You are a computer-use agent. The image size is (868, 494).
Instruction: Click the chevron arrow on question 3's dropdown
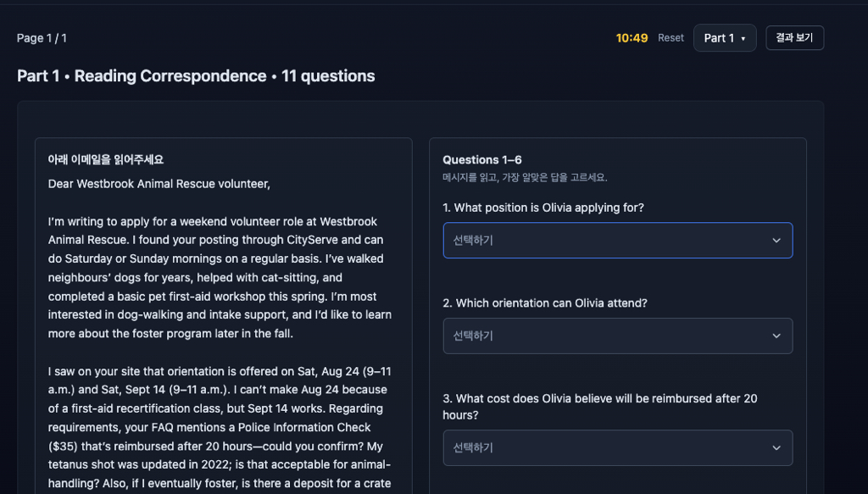(776, 448)
